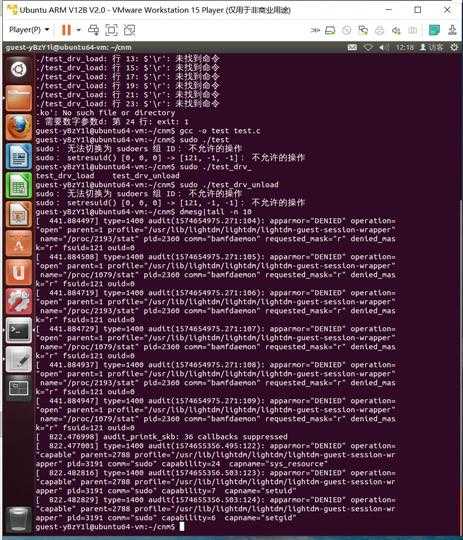Image resolution: width=463 pixels, height=540 pixels.
Task: Toggle VMware Unity mode icon
Action: tap(129, 30)
